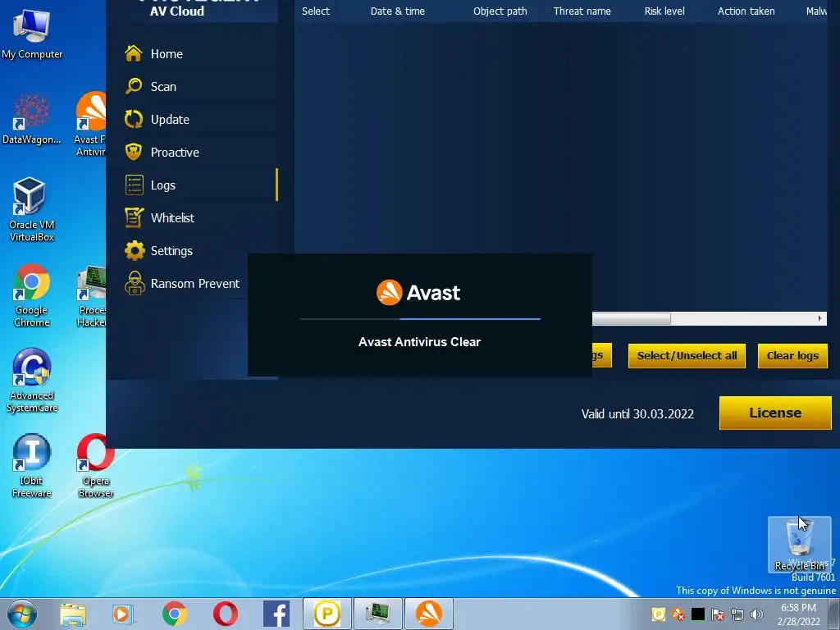The height and width of the screenshot is (630, 840).
Task: Open File Explorer from the taskbar
Action: pyautogui.click(x=73, y=614)
